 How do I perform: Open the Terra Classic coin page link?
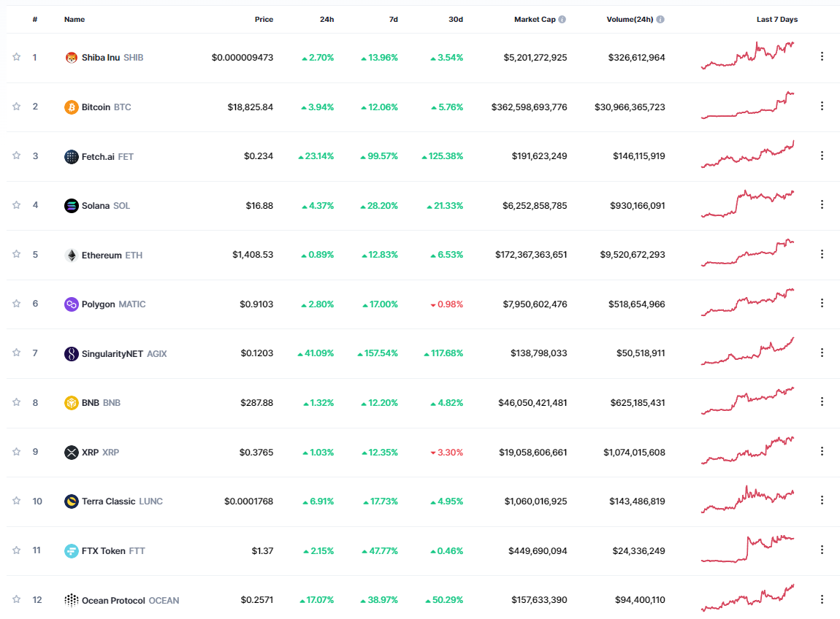coord(108,501)
